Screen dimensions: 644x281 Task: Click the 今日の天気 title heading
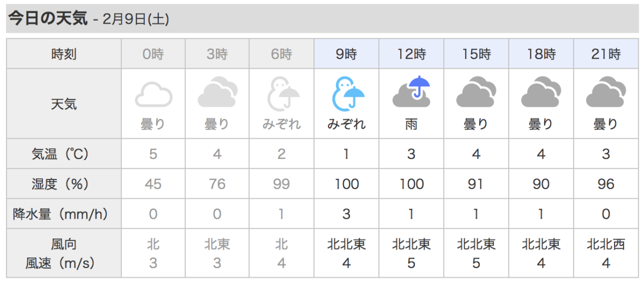[47, 18]
